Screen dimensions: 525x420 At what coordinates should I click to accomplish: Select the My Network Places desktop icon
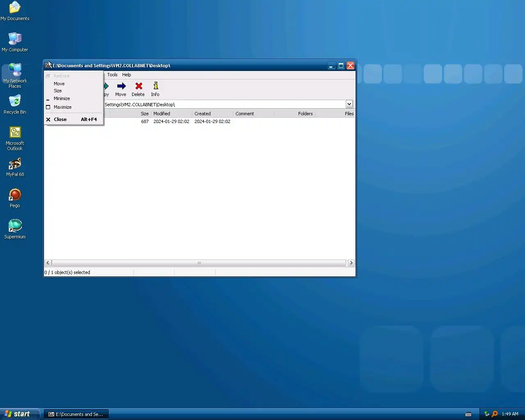(15, 76)
